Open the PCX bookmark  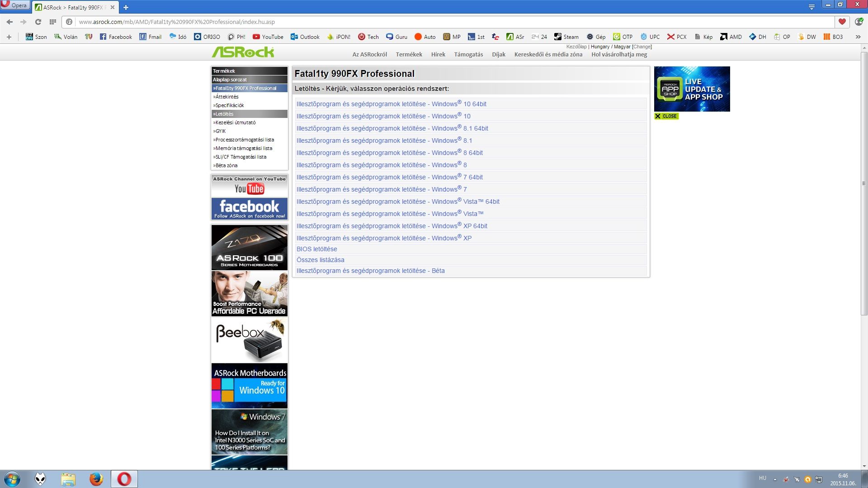pyautogui.click(x=677, y=37)
